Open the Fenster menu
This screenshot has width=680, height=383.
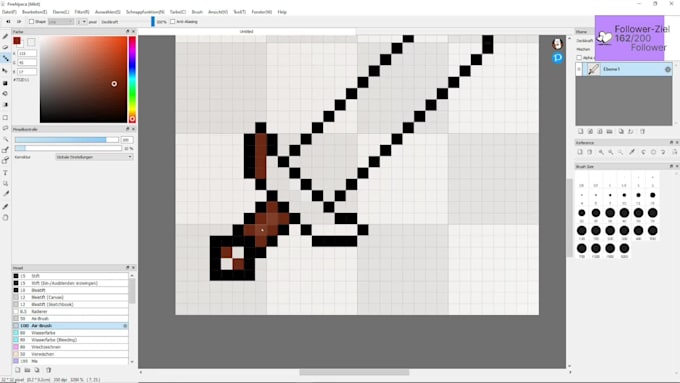coord(262,12)
